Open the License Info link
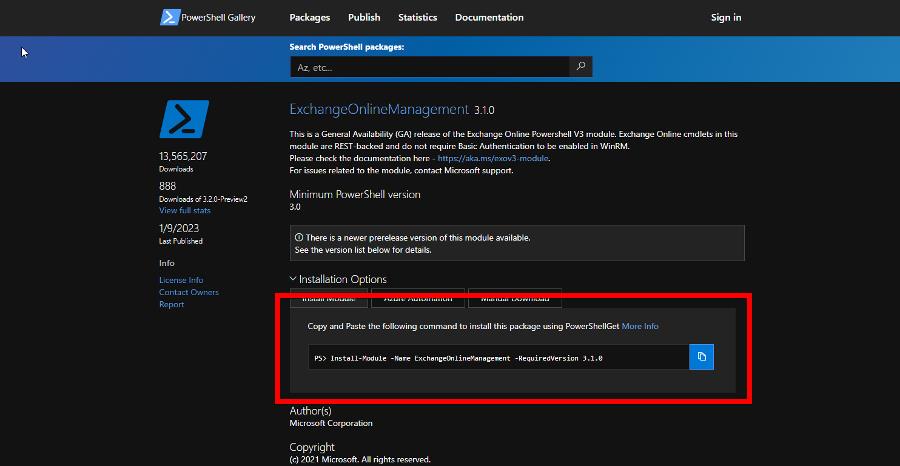 point(181,280)
